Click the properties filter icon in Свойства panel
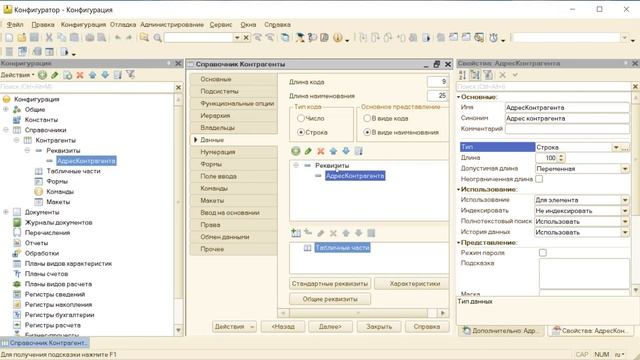640x360 pixels. [488, 75]
